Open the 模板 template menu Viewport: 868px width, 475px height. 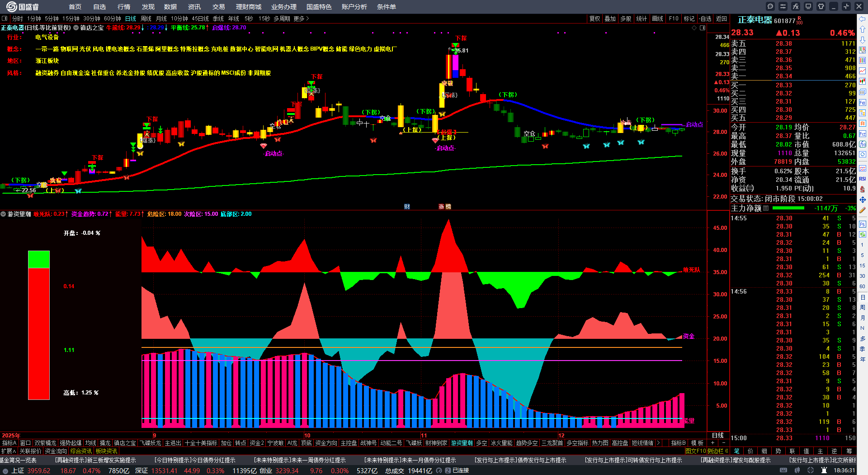697,443
